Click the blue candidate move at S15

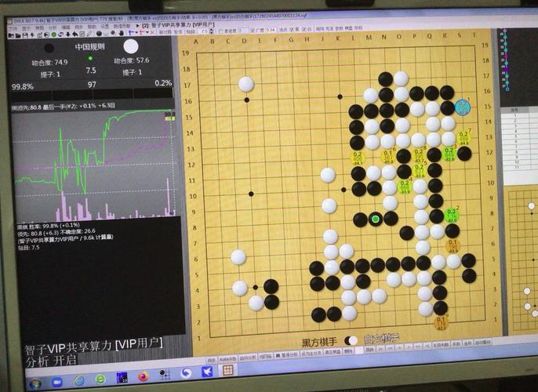point(463,107)
